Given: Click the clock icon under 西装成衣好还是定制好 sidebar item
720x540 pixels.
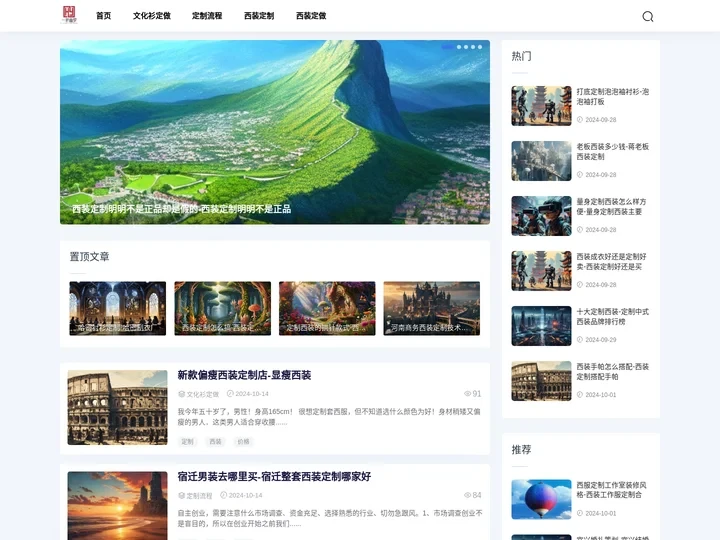Looking at the screenshot, I should pyautogui.click(x=580, y=285).
